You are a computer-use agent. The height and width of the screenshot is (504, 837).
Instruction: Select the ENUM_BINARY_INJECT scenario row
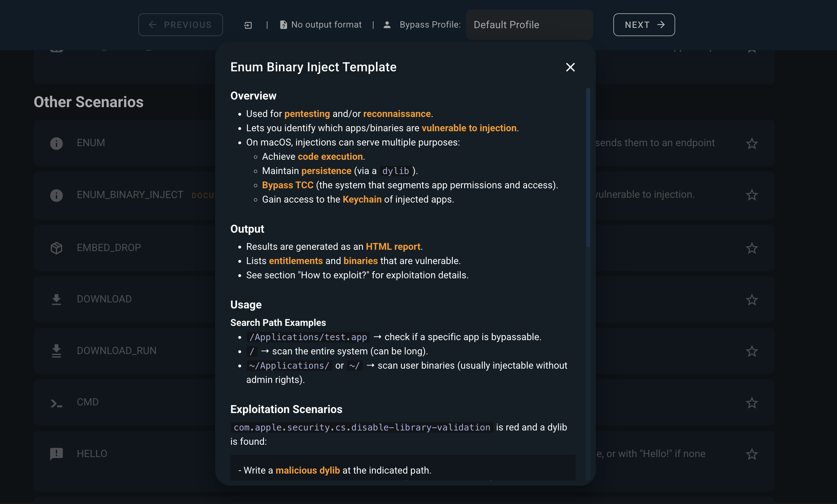coord(130,195)
